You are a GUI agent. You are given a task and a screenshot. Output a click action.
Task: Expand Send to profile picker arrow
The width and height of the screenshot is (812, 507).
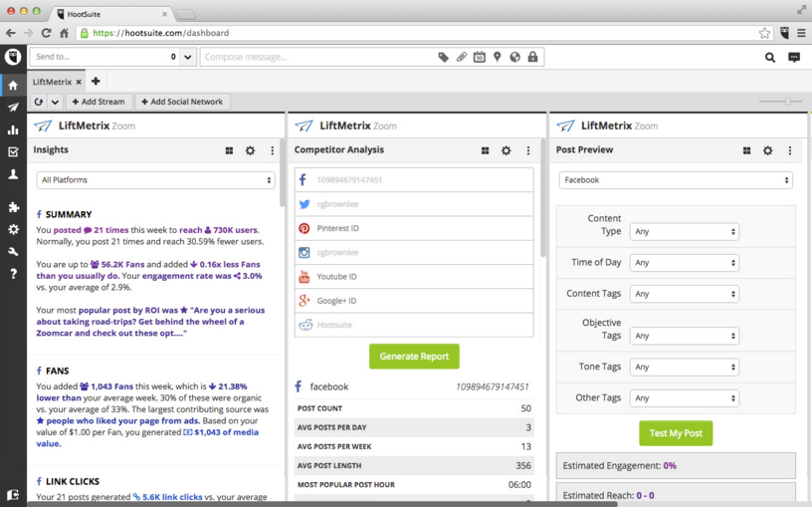[188, 57]
